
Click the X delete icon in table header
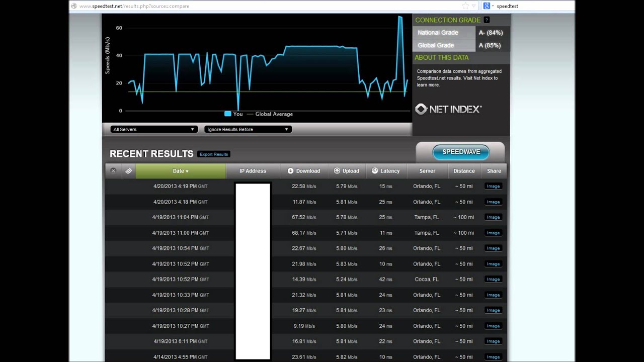point(113,171)
